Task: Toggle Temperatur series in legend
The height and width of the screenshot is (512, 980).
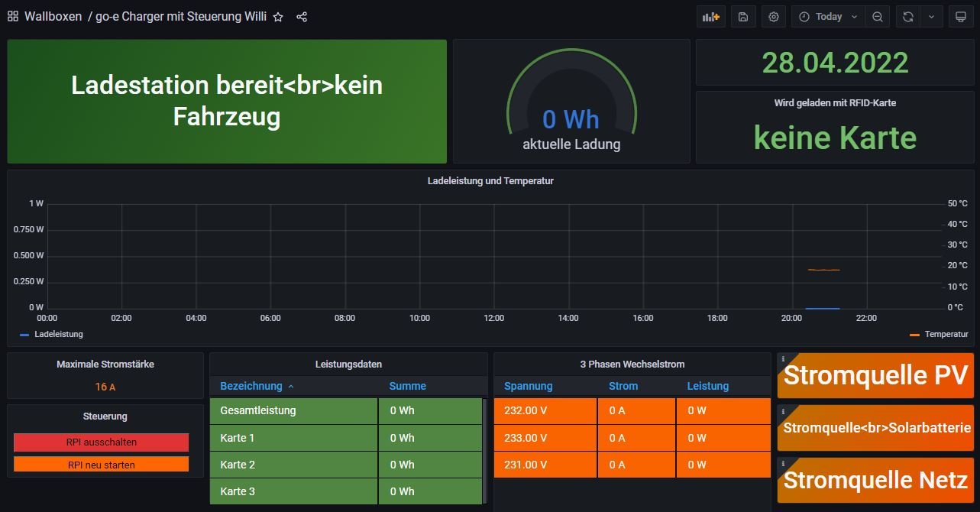Action: (x=946, y=334)
